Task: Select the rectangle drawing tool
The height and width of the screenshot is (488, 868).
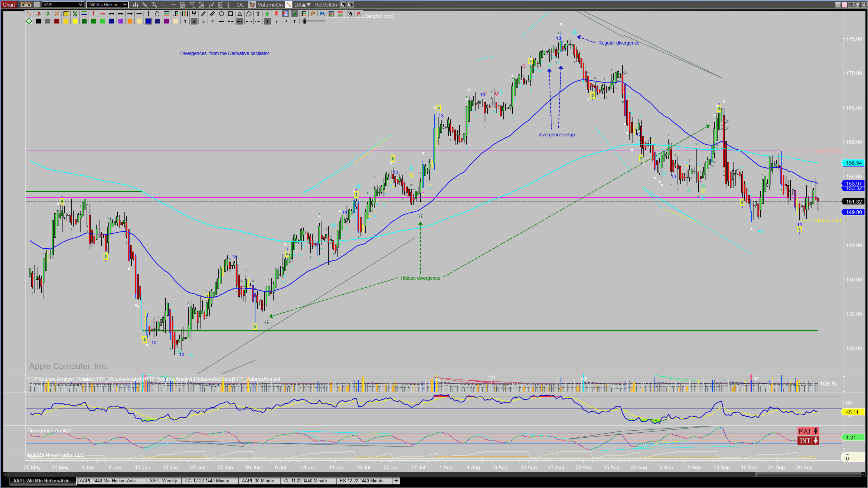Action: [231, 14]
